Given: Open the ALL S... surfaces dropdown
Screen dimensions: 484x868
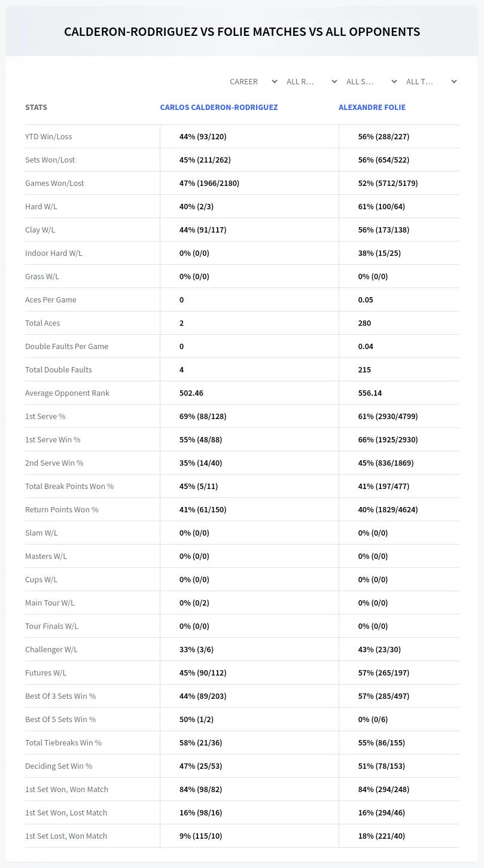Looking at the screenshot, I should coord(372,81).
